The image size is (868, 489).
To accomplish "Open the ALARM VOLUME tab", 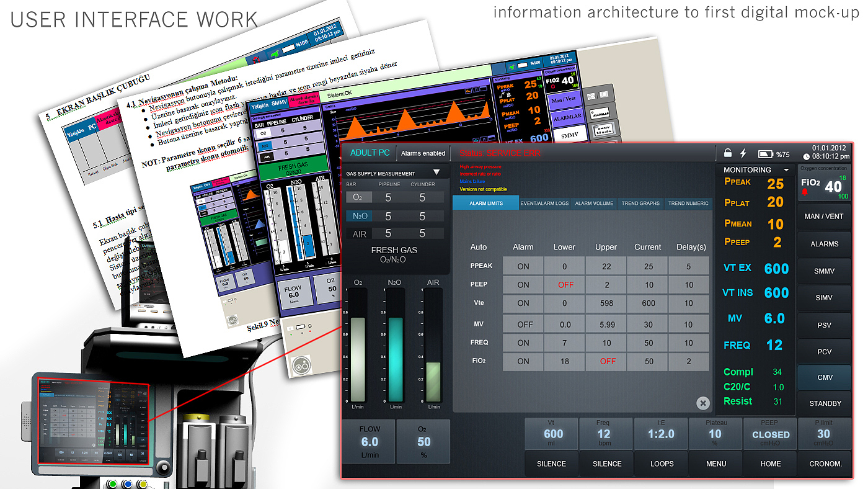I will point(594,203).
